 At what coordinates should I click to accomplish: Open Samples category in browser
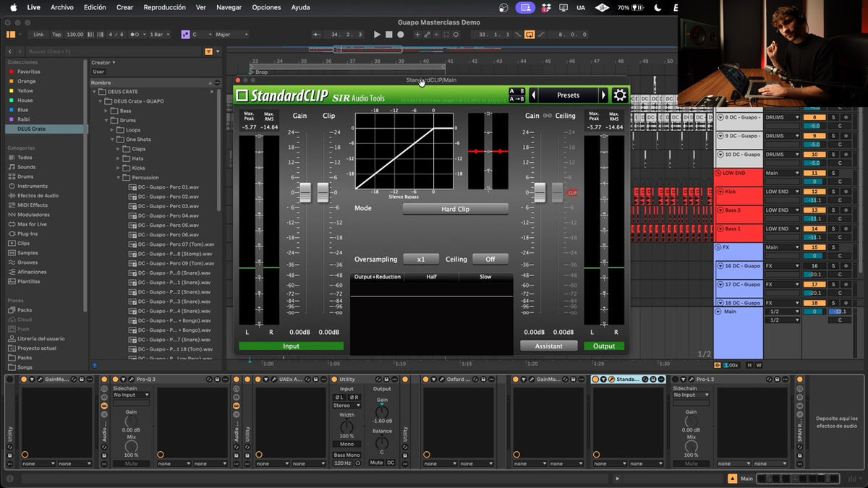pos(27,252)
